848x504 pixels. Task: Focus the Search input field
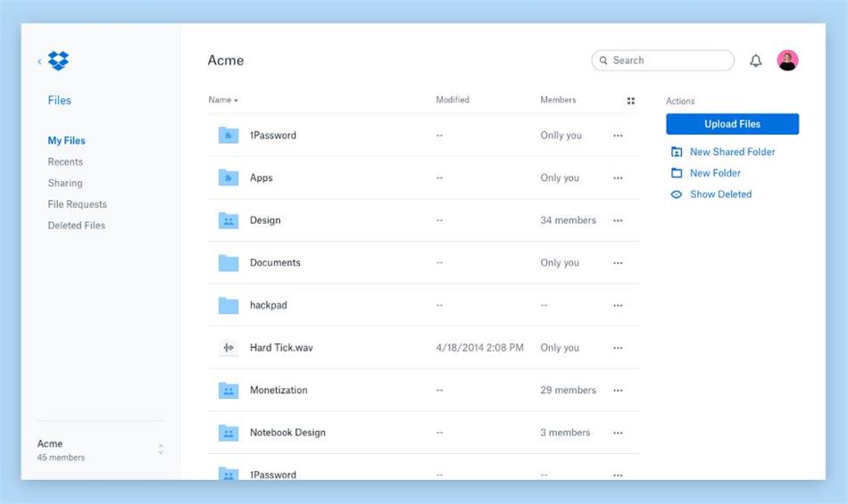pyautogui.click(x=669, y=61)
